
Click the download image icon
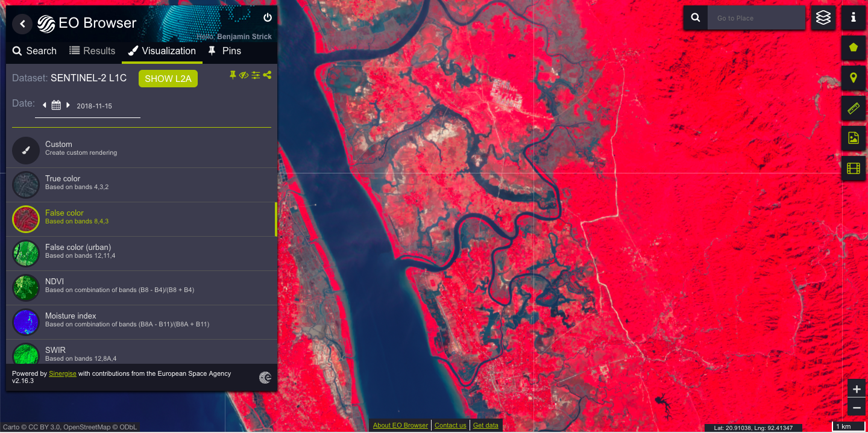point(854,139)
